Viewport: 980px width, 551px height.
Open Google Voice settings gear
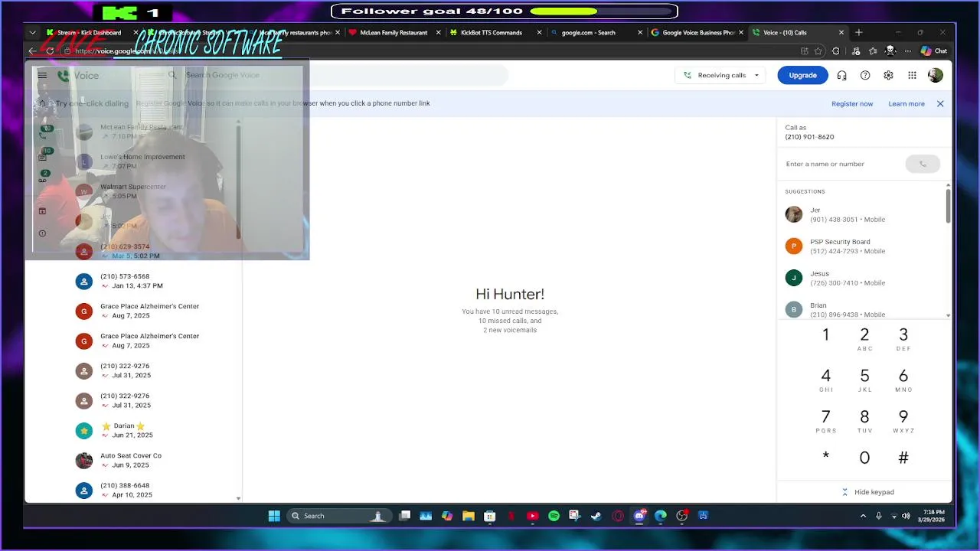(x=888, y=75)
